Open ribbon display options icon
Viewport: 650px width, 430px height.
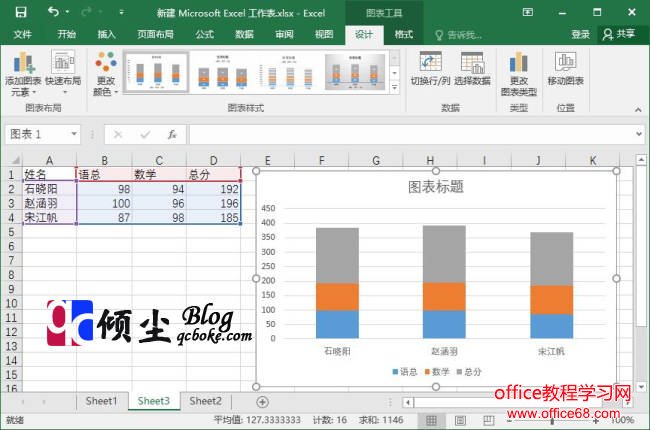527,12
